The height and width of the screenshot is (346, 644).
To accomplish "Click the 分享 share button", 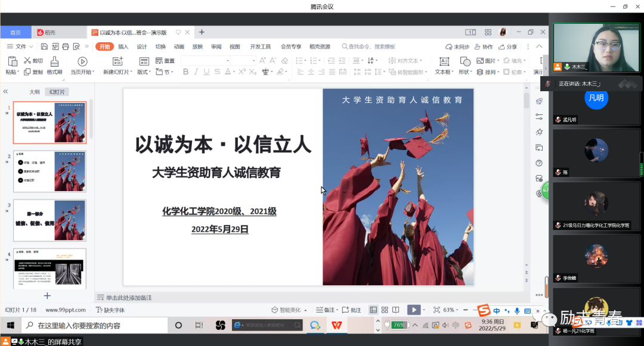I will tap(507, 46).
